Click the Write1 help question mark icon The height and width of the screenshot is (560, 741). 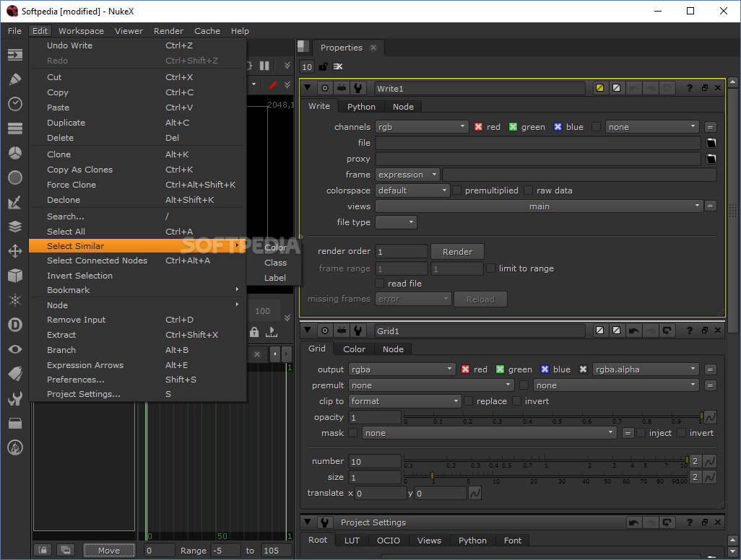pyautogui.click(x=690, y=88)
